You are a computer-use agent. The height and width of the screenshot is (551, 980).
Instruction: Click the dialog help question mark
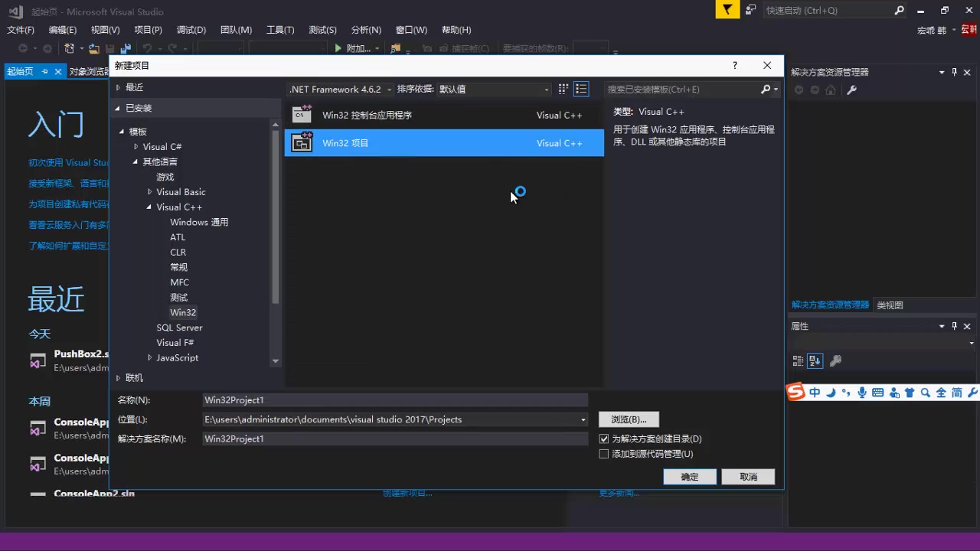point(735,66)
